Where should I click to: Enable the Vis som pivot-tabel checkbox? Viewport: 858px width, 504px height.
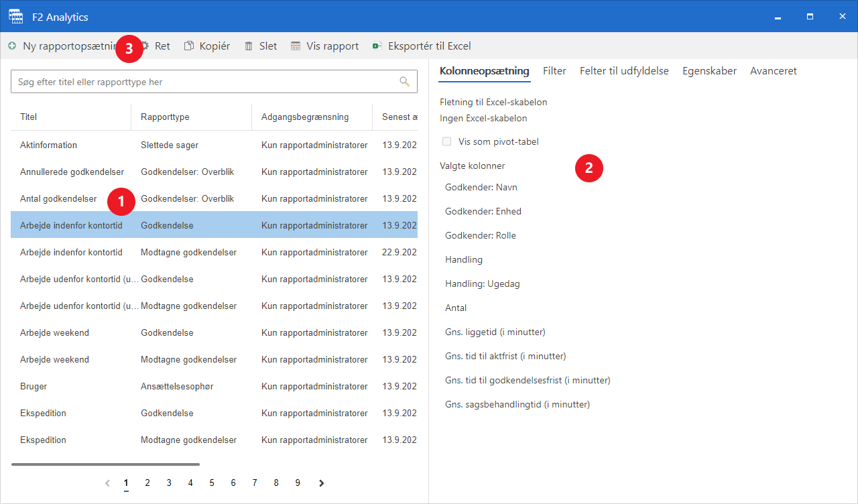(x=447, y=141)
